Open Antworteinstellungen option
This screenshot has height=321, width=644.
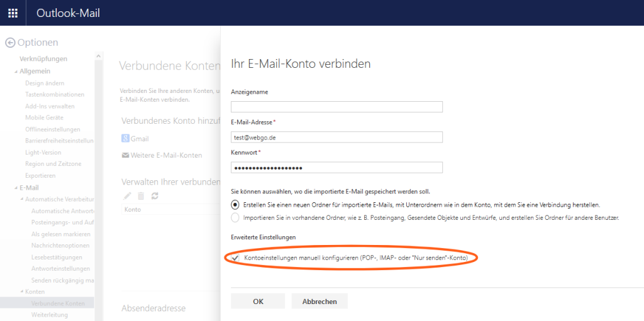click(x=60, y=269)
